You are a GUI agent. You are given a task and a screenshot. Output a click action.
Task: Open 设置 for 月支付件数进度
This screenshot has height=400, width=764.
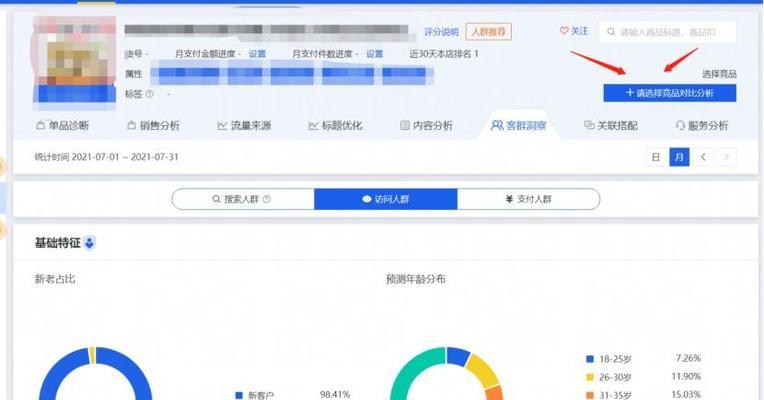coord(375,54)
